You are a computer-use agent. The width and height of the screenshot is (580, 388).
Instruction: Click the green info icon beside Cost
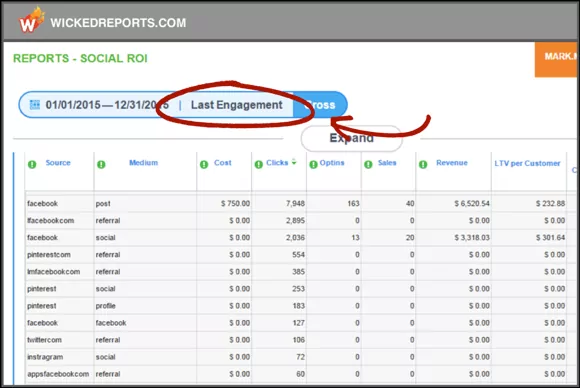(x=204, y=164)
